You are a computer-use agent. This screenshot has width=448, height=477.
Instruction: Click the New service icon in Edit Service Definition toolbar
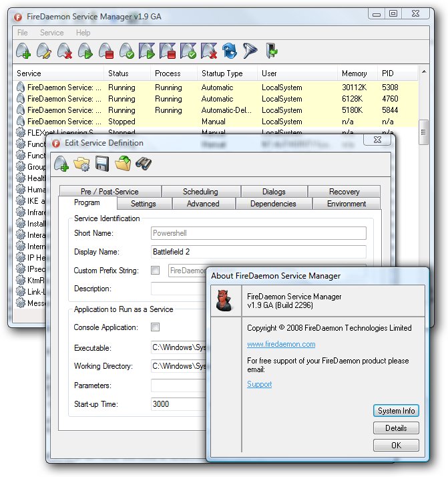(x=61, y=164)
